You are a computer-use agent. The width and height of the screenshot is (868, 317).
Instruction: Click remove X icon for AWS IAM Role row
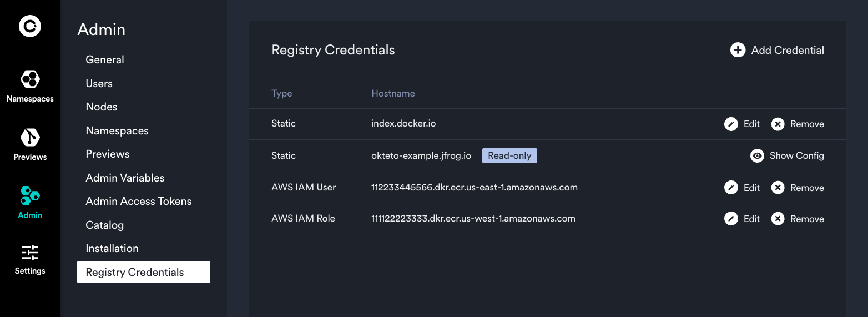coord(778,219)
